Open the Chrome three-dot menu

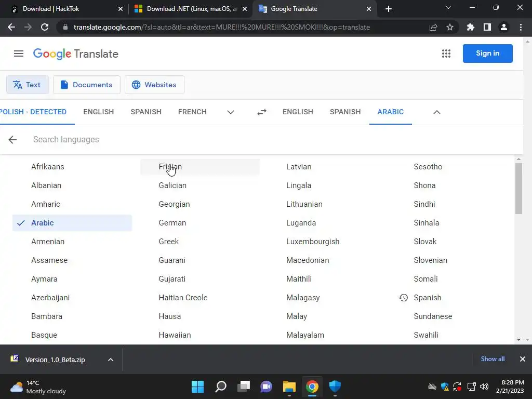point(521,27)
